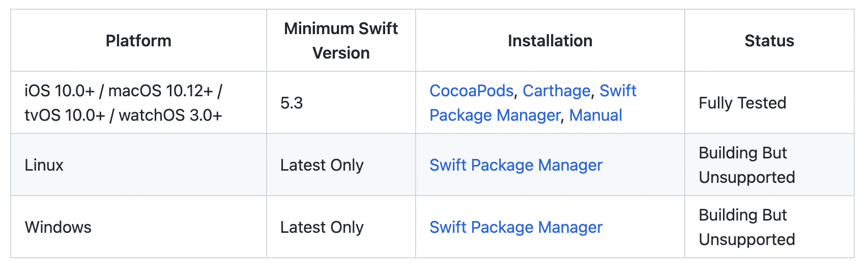The height and width of the screenshot is (271, 868).
Task: Open the Carthage installation link
Action: [x=556, y=91]
